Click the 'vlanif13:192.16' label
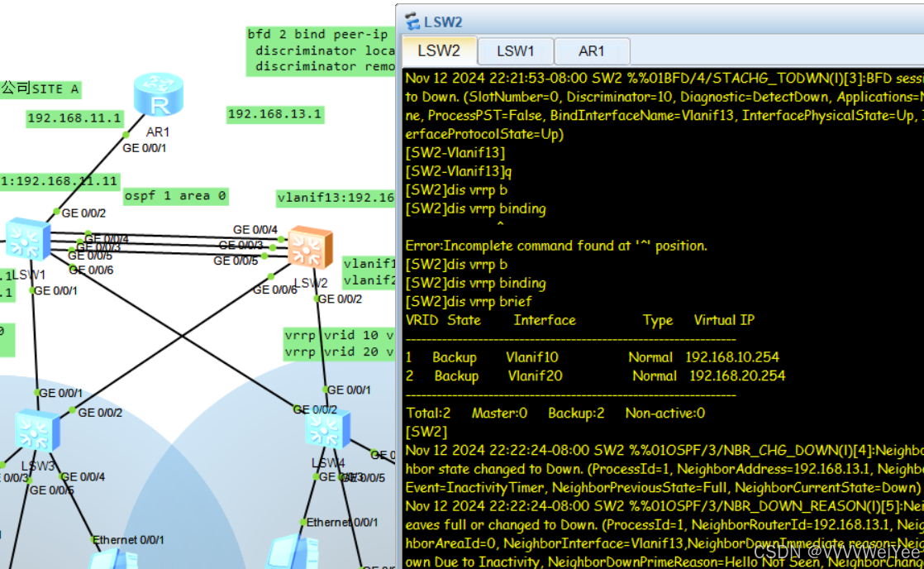Viewport: 924px width, 569px height. click(336, 198)
